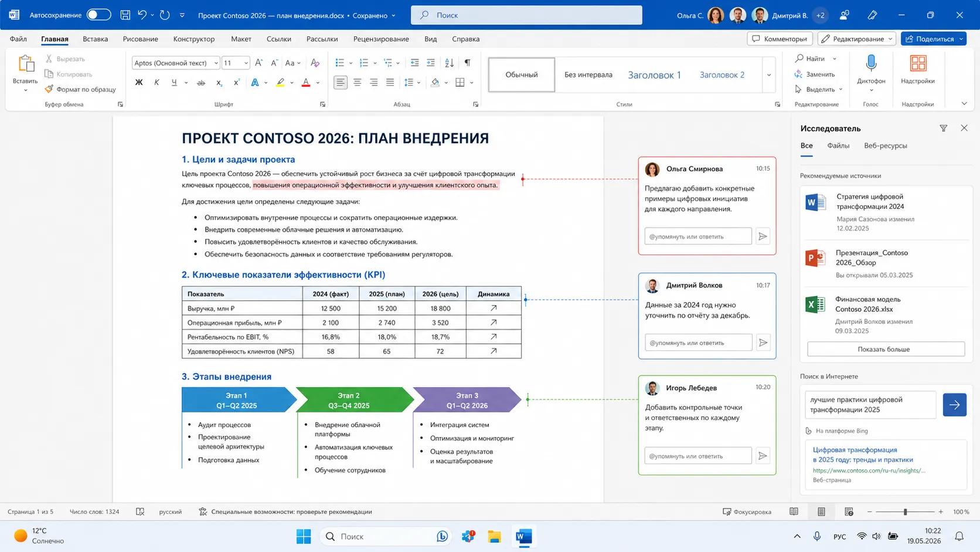Send reply in Игорь Лебедев's comment
This screenshot has height=552, width=980.
[763, 456]
